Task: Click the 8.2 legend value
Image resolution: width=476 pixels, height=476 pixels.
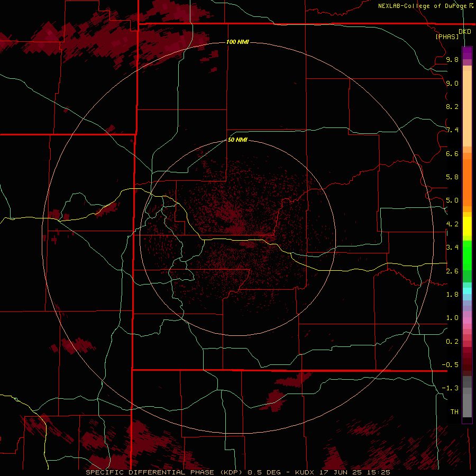Action: [452, 106]
